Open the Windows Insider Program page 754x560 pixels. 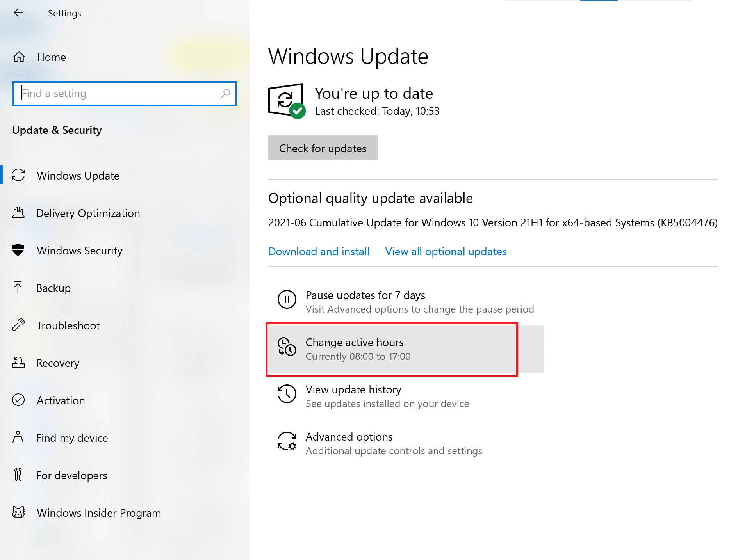[x=18, y=512]
